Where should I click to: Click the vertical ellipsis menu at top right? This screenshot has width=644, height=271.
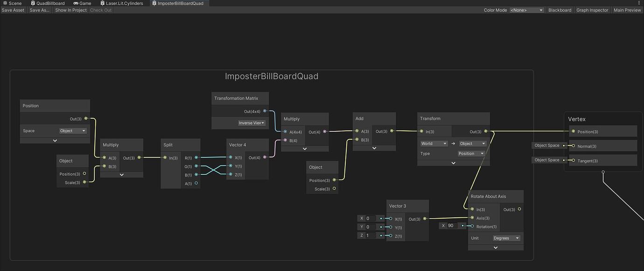tap(639, 3)
